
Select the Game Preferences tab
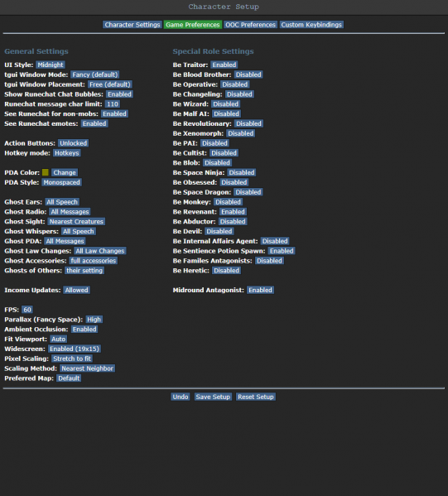pyautogui.click(x=192, y=25)
